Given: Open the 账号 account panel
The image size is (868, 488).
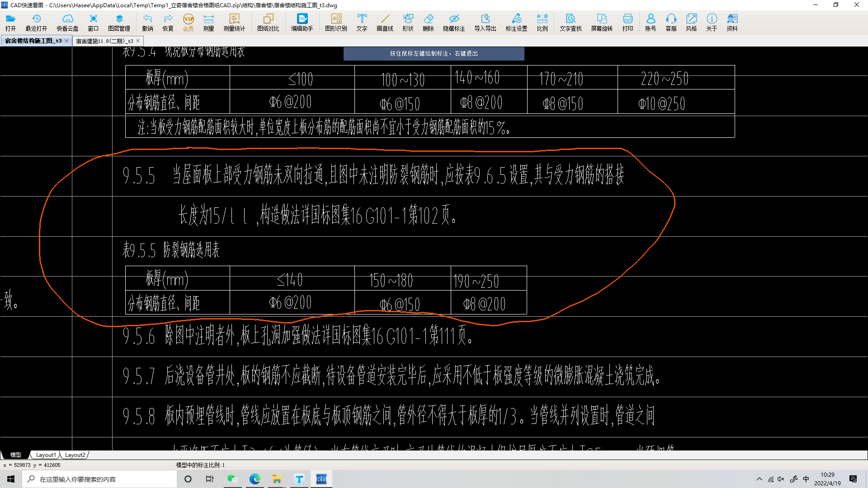Looking at the screenshot, I should click(651, 22).
